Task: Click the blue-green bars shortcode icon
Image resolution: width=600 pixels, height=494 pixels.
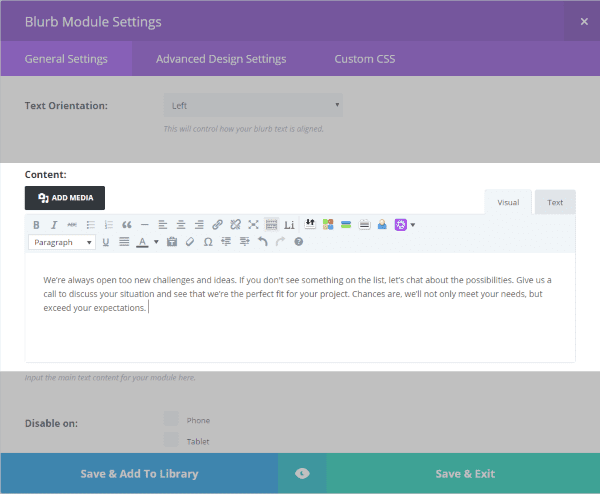Action: (346, 224)
